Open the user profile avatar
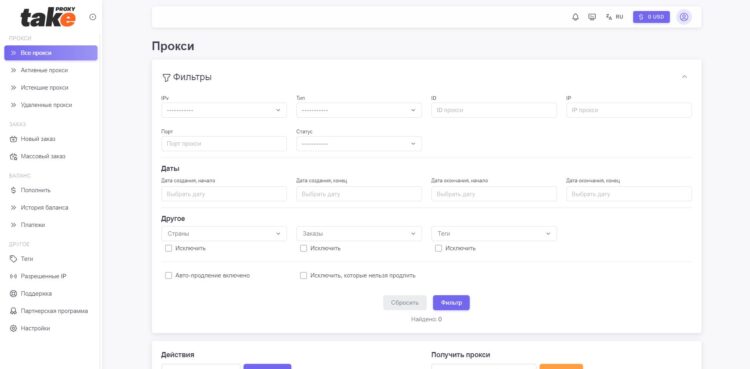Viewport: 750px width, 369px height. [684, 17]
